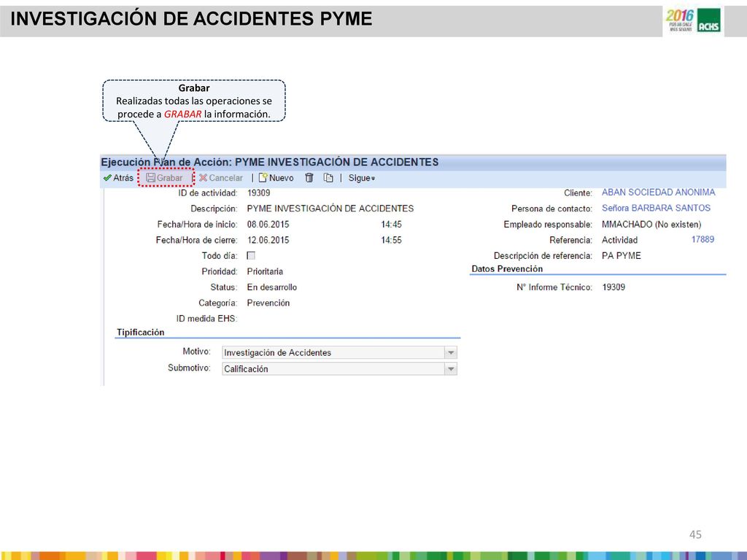The image size is (747, 560).
Task: Select the Prioritaria priority value
Action: [x=265, y=271]
